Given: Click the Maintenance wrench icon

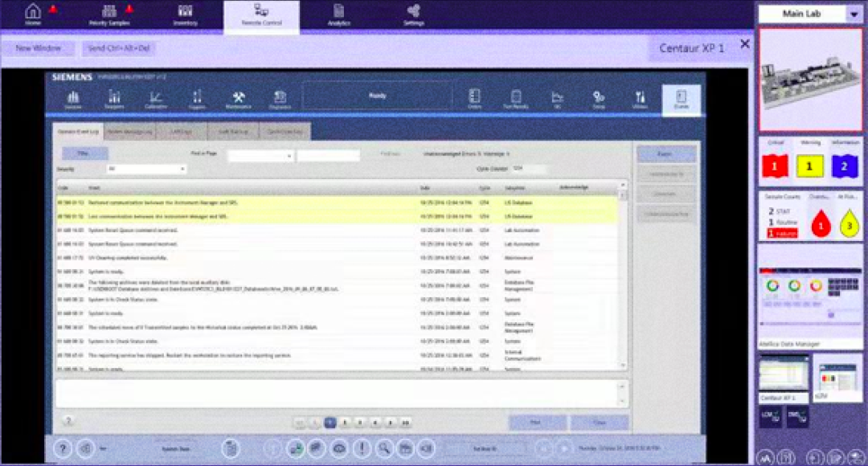Looking at the screenshot, I should (x=238, y=99).
